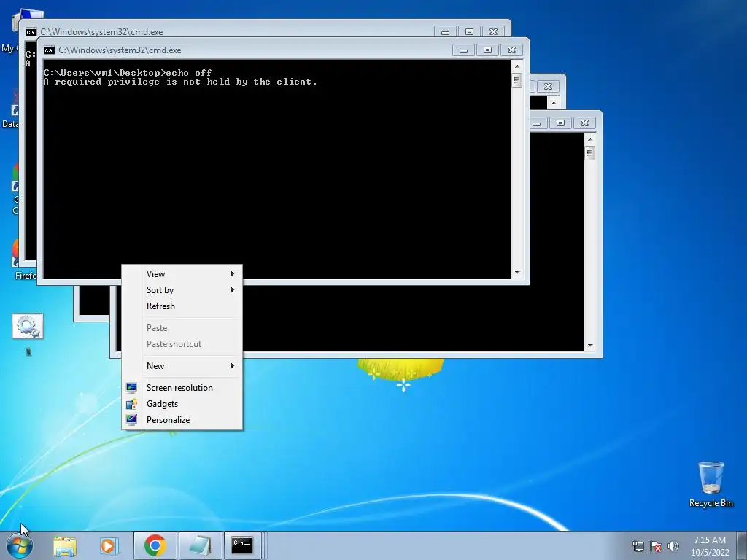The height and width of the screenshot is (560, 747).
Task: Expand the Sort by submenu arrow
Action: point(233,290)
